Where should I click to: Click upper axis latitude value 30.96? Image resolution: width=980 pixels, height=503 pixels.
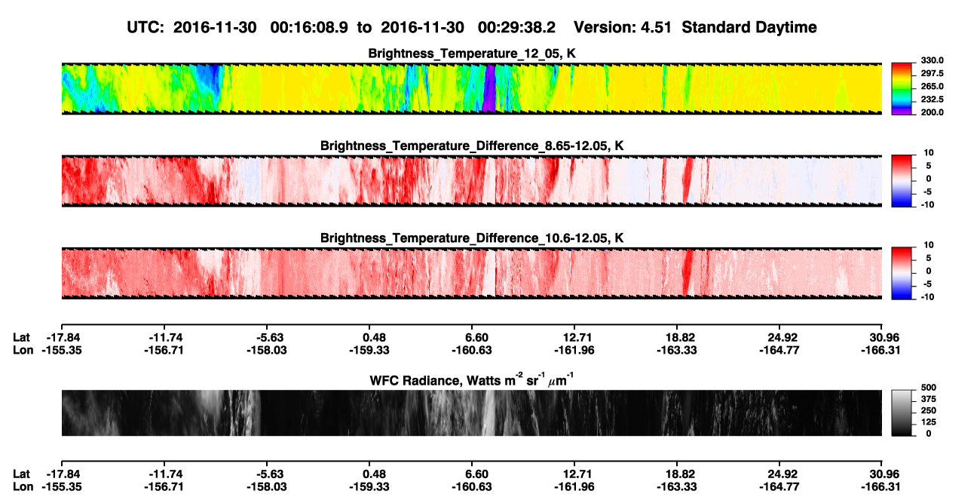(x=885, y=337)
